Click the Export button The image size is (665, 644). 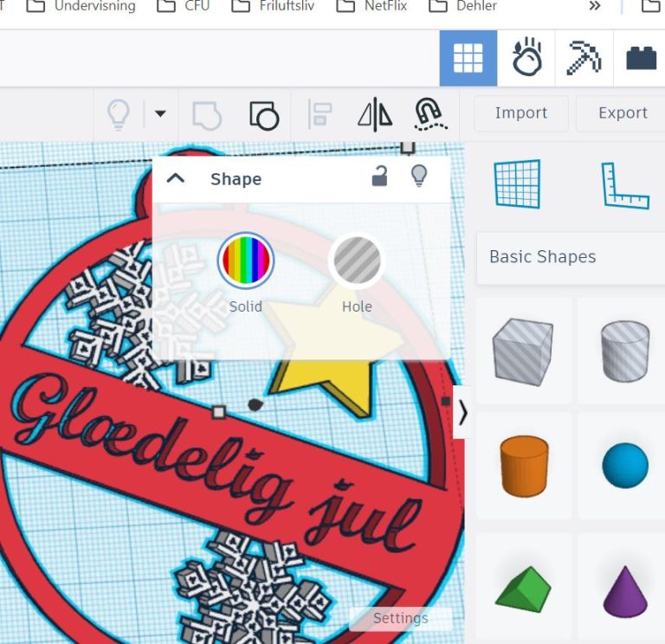click(622, 113)
